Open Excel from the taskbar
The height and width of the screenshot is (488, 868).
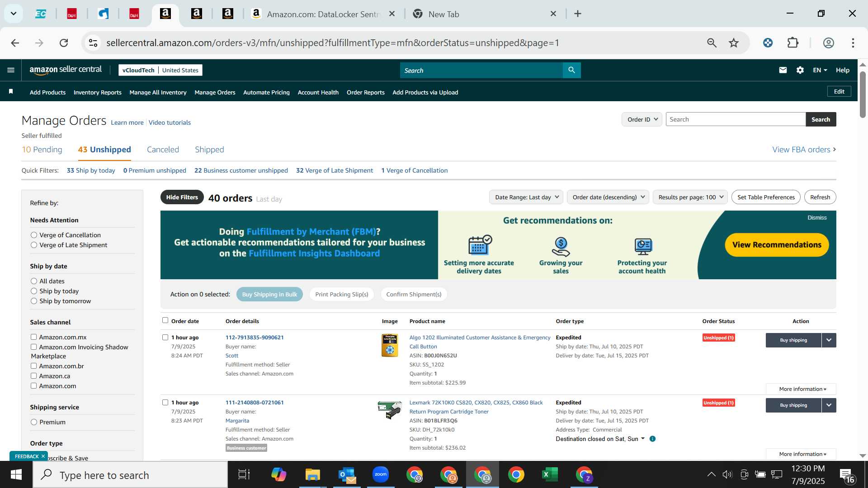click(x=550, y=474)
